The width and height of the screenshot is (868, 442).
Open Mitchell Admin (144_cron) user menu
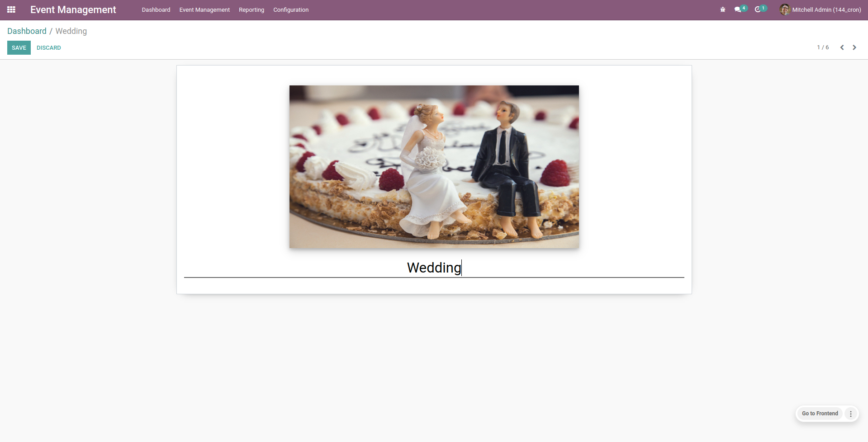(820, 9)
